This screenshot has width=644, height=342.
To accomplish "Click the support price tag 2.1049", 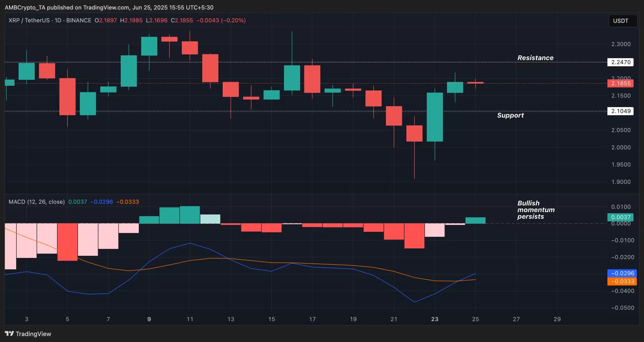I will pos(620,111).
